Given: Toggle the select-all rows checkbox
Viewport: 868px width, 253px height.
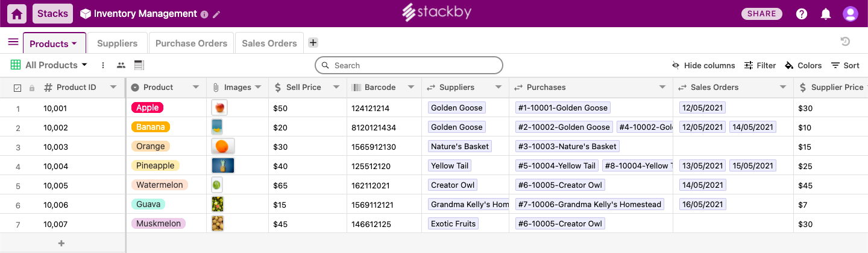Looking at the screenshot, I should 17,88.
